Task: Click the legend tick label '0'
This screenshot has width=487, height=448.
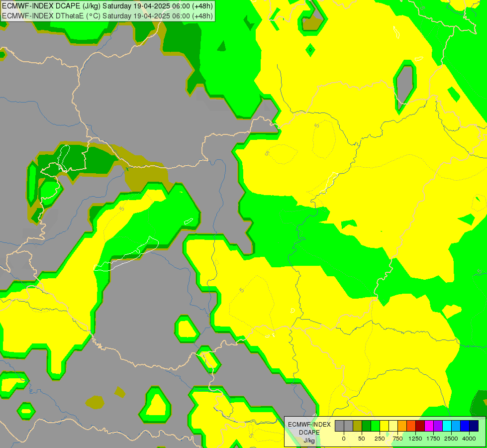Action: click(344, 439)
